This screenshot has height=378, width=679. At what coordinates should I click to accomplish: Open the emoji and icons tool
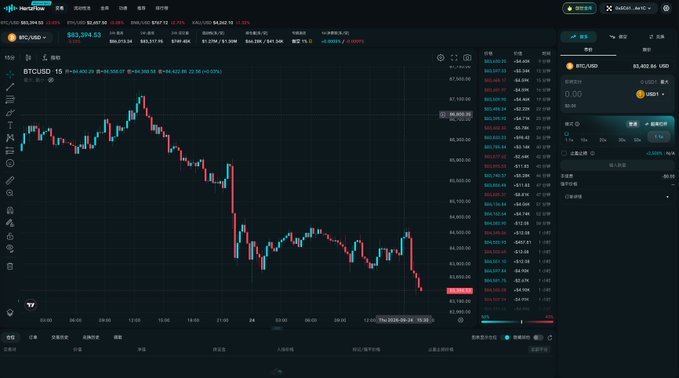tap(10, 163)
